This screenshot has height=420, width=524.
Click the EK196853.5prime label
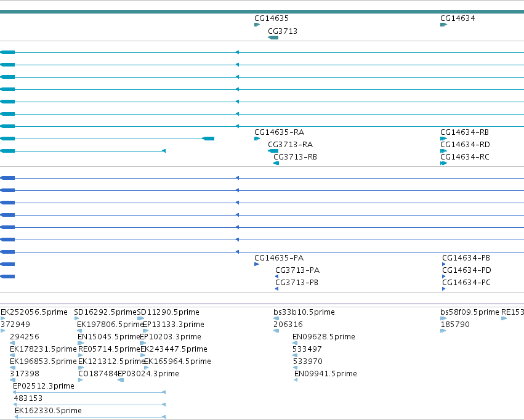point(43,361)
